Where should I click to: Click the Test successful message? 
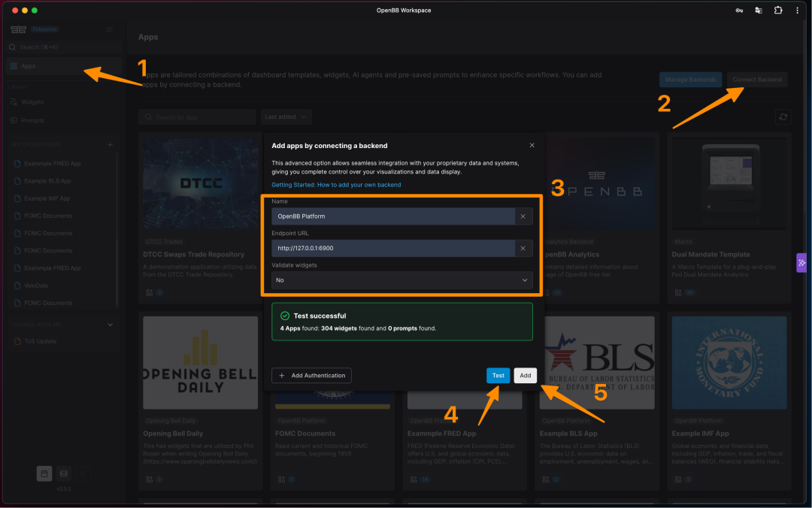coord(401,322)
